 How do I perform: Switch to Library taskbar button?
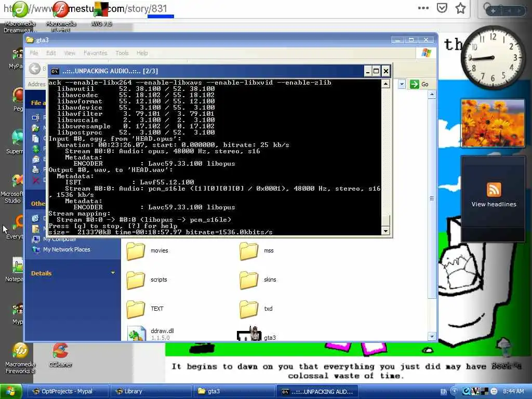point(151,391)
